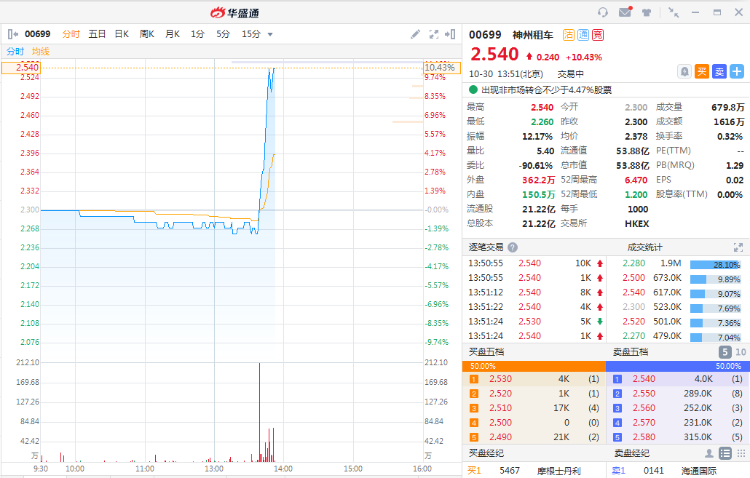
Task: Toggle the 均线 average line legend
Action: (41, 51)
